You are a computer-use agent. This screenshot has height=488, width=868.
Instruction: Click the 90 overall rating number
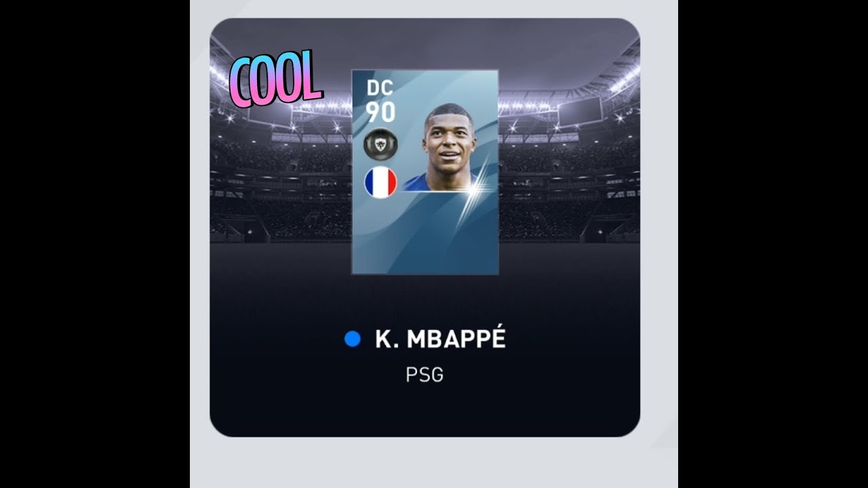click(x=380, y=111)
